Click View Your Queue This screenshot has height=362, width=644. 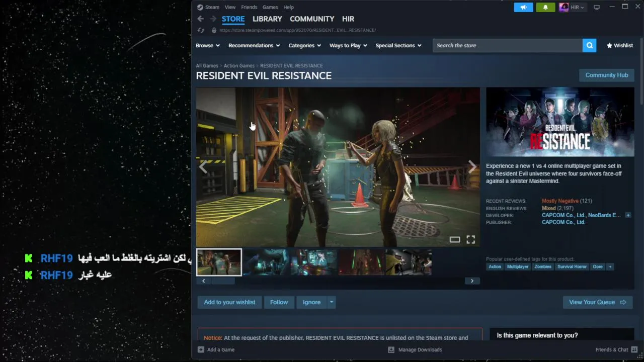tap(597, 302)
